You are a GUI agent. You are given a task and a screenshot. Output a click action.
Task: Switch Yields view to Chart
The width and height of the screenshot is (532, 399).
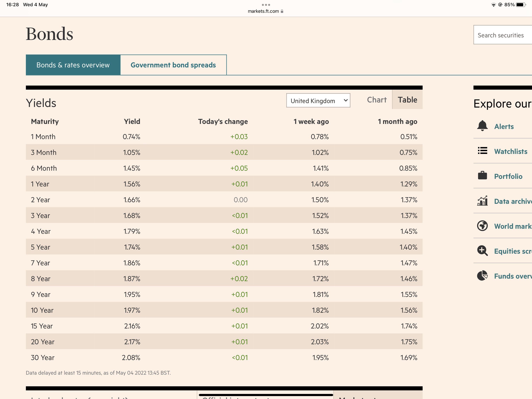click(377, 100)
